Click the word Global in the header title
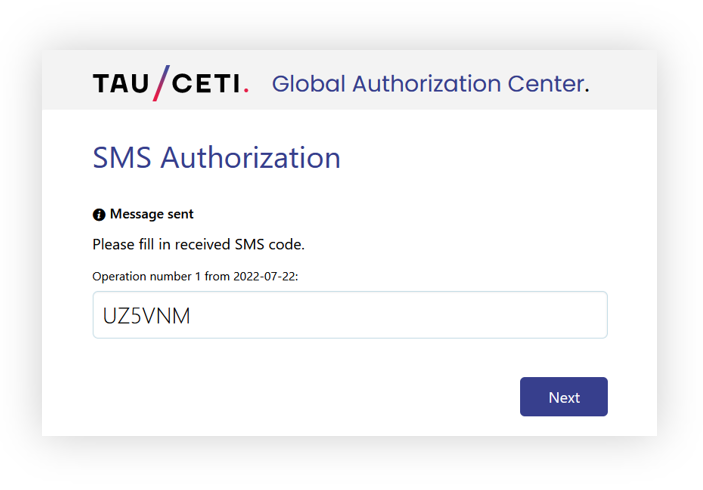The image size is (703, 490). (308, 84)
